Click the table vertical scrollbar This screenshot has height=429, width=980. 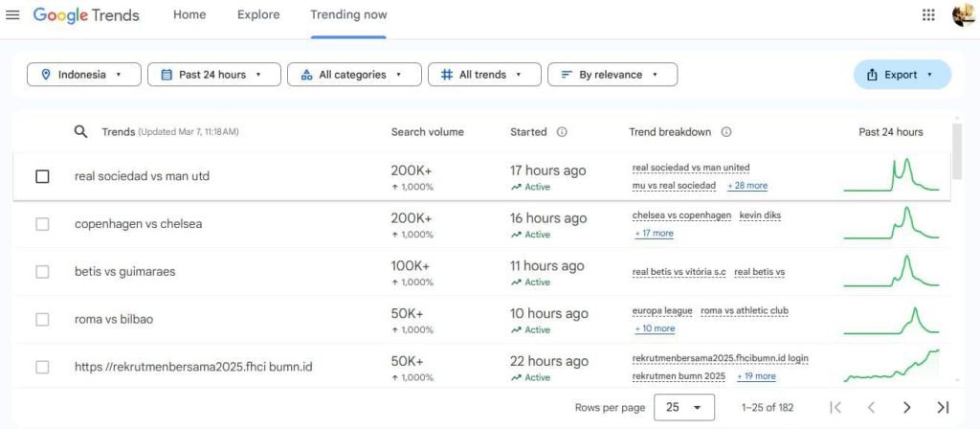click(x=957, y=151)
